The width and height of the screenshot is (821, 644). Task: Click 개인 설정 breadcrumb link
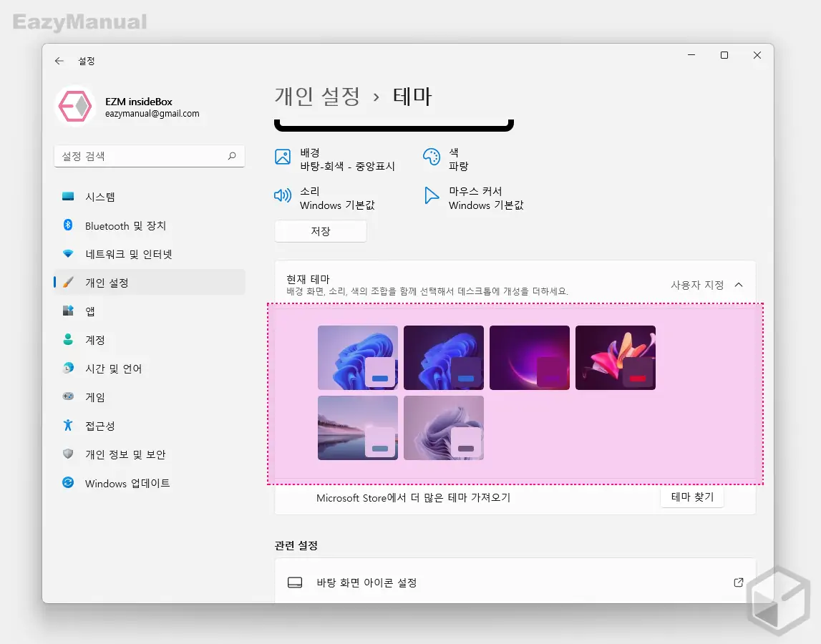click(317, 97)
